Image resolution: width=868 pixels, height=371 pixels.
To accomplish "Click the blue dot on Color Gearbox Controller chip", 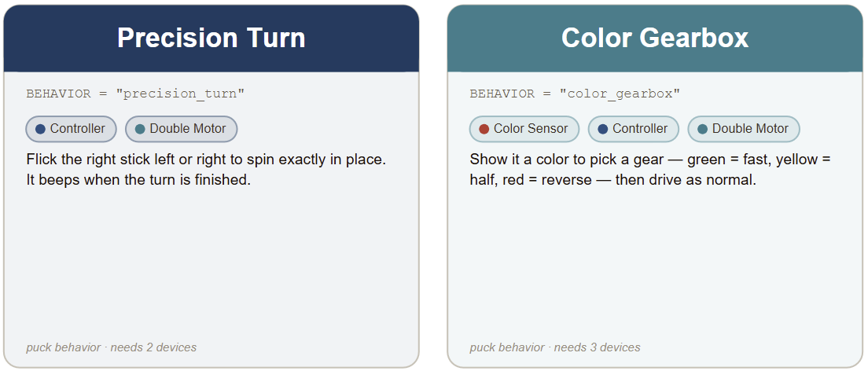I will click(602, 129).
